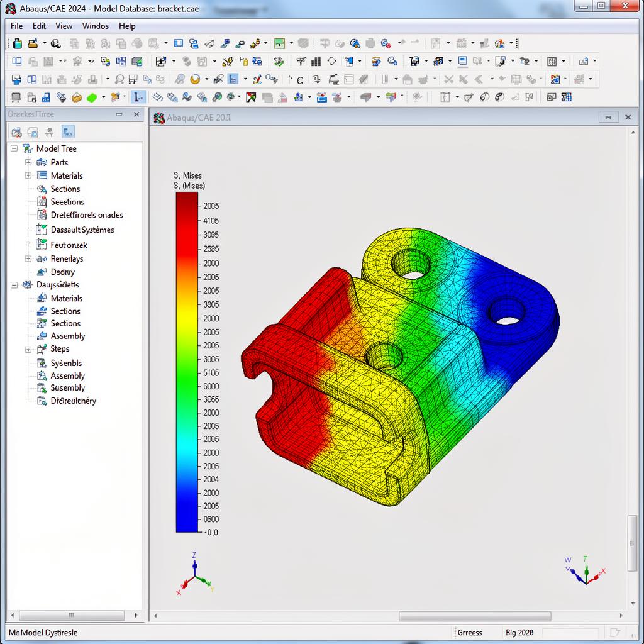Screen dimensions: 644x644
Task: Click the yellow box toolbar icon
Action: click(77, 97)
